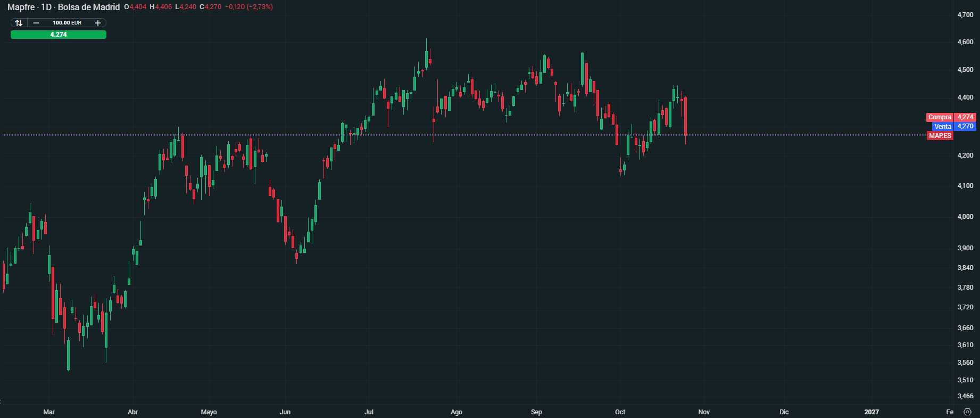Click the Compra 4,274 price label
Image resolution: width=980 pixels, height=418 pixels.
[951, 117]
